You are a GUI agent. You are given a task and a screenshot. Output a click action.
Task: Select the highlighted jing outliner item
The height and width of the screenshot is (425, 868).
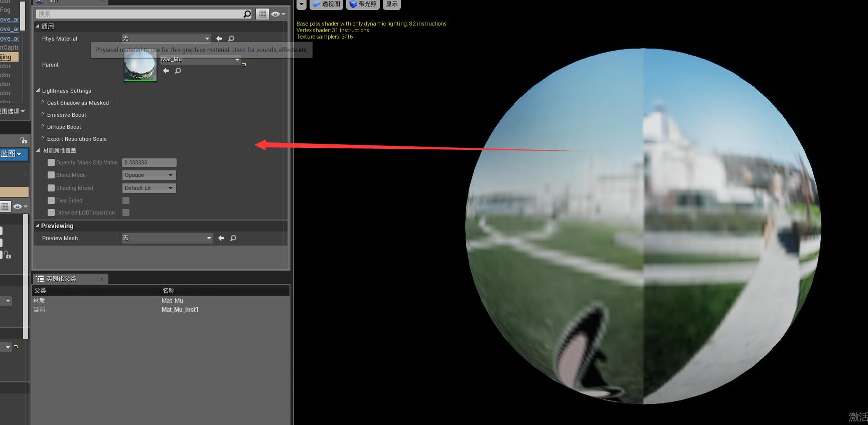(9, 57)
